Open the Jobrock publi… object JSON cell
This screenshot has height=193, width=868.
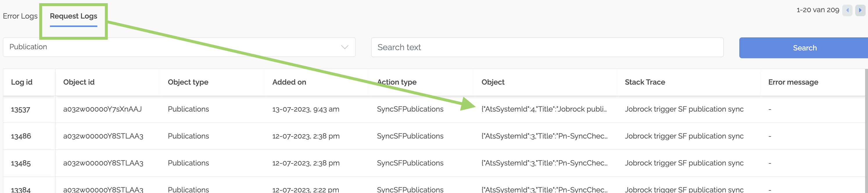click(544, 109)
